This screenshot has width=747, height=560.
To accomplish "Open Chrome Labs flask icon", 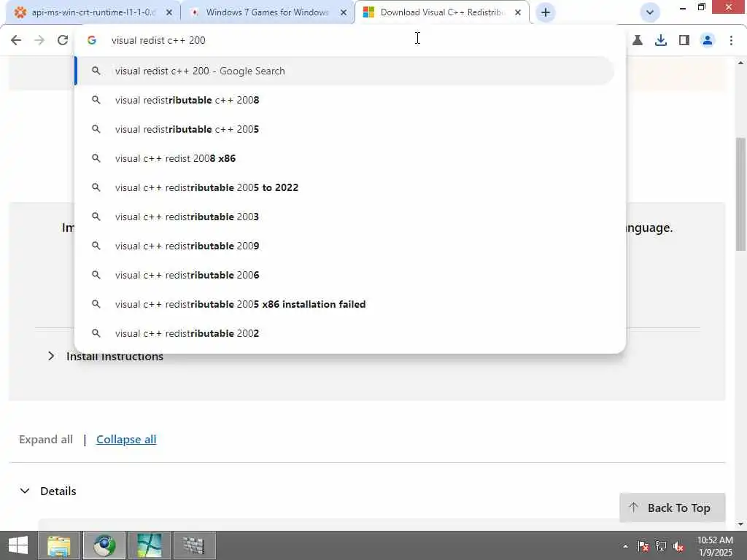I will pyautogui.click(x=638, y=41).
